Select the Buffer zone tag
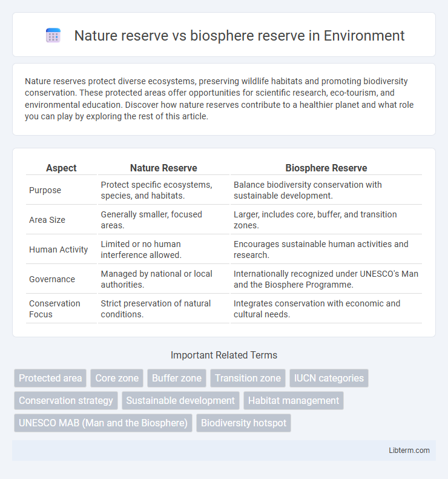The width and height of the screenshot is (448, 479). pyautogui.click(x=177, y=378)
